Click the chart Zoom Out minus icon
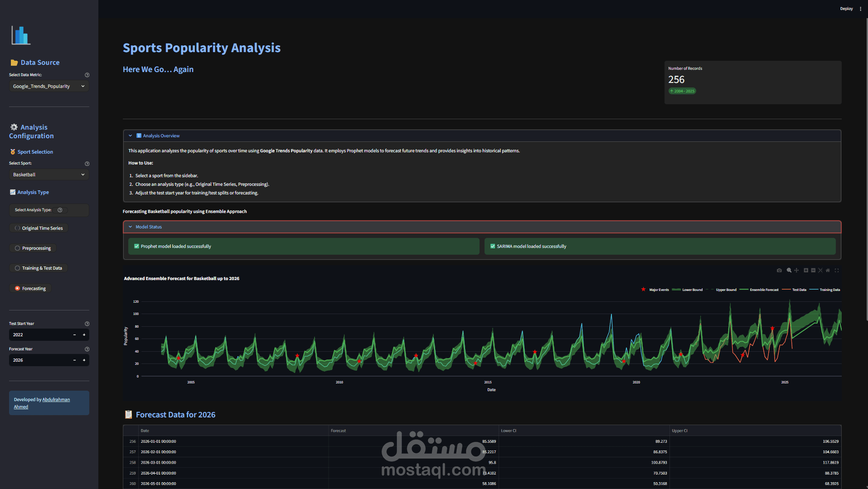Screen dimensions: 868x489 [x=813, y=271]
